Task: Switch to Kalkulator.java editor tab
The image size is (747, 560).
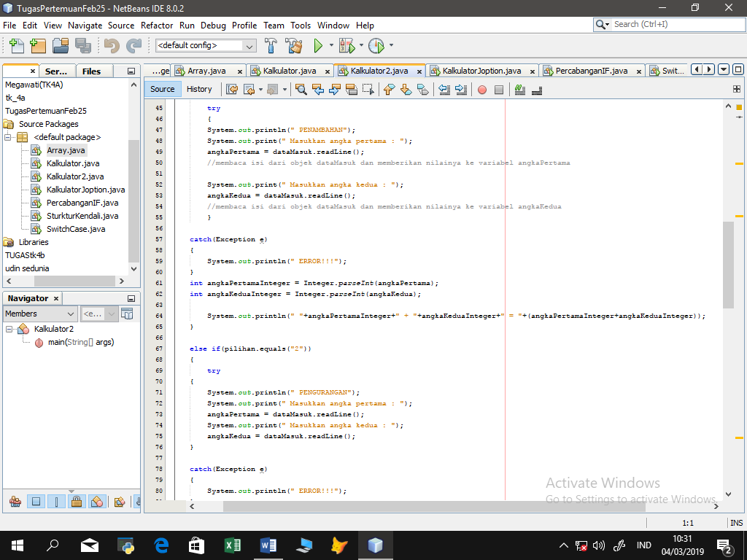Action: point(290,71)
